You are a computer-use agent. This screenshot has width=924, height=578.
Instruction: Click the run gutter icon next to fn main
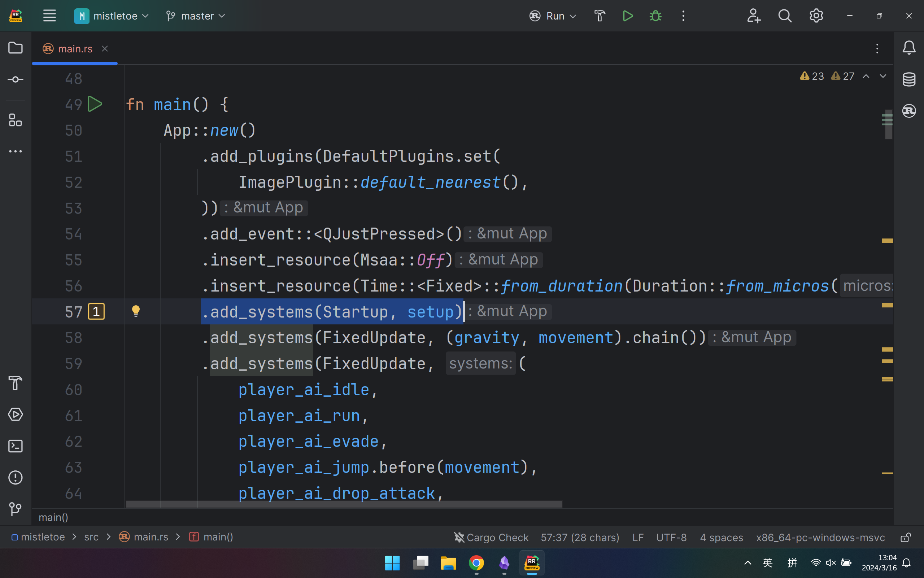click(95, 104)
